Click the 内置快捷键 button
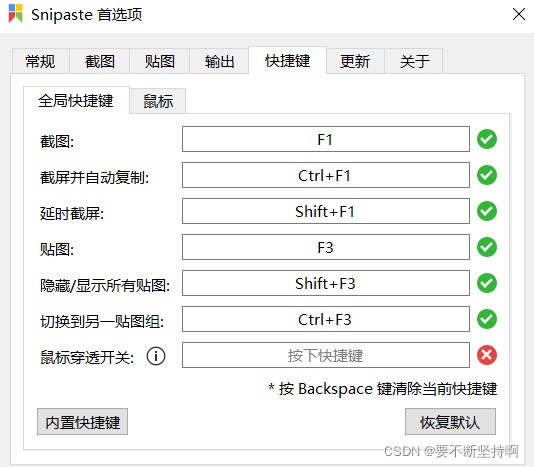Image resolution: width=534 pixels, height=467 pixels. pyautogui.click(x=82, y=422)
